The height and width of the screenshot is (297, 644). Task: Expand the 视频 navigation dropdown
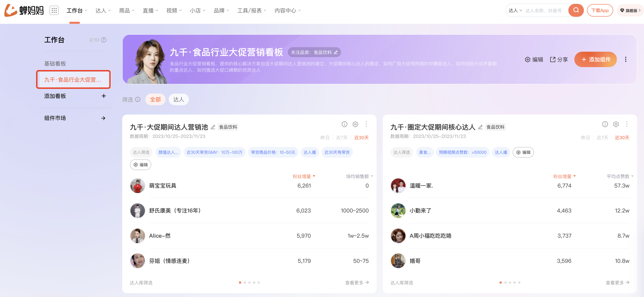174,10
